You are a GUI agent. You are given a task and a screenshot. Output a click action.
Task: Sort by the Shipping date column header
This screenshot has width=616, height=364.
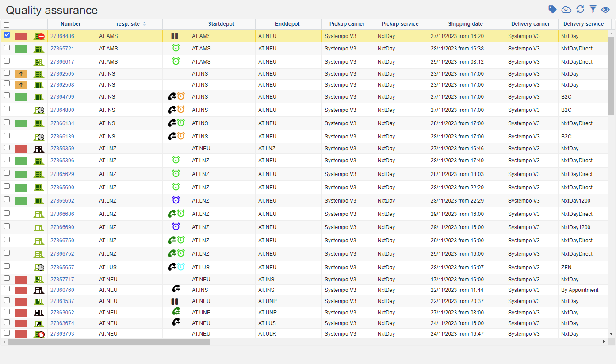[x=465, y=24]
